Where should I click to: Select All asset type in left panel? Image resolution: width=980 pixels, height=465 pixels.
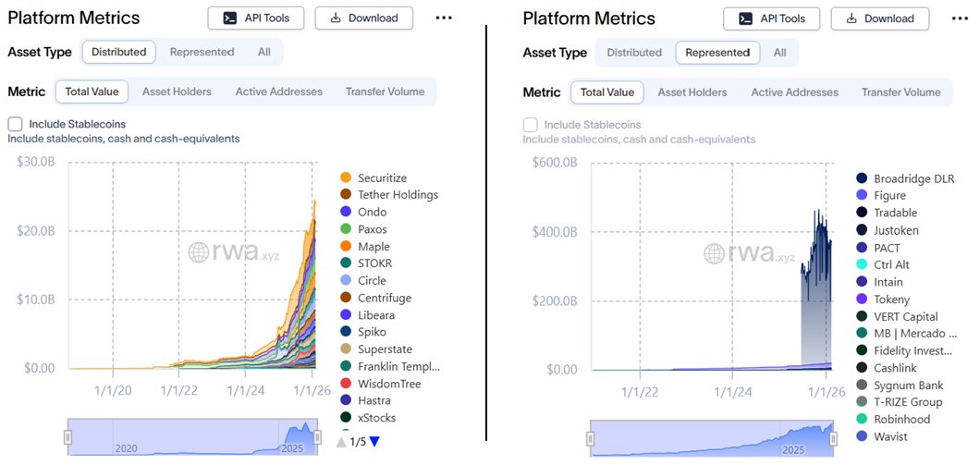(x=264, y=52)
